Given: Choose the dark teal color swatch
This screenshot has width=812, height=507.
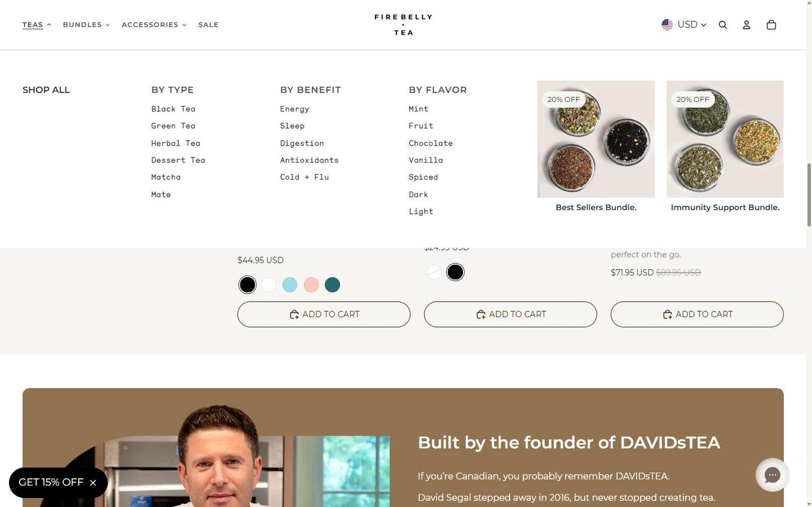Looking at the screenshot, I should point(332,285).
